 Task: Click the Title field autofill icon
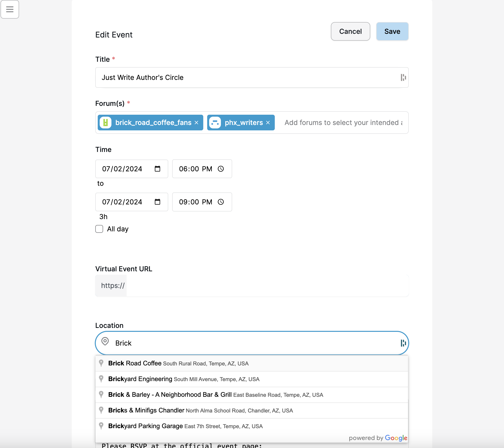(x=403, y=77)
